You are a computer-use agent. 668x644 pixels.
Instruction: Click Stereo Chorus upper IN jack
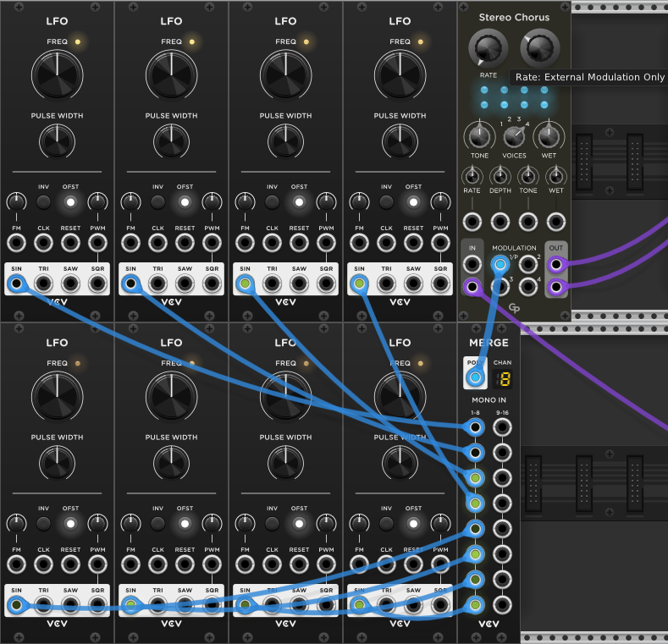click(x=472, y=265)
